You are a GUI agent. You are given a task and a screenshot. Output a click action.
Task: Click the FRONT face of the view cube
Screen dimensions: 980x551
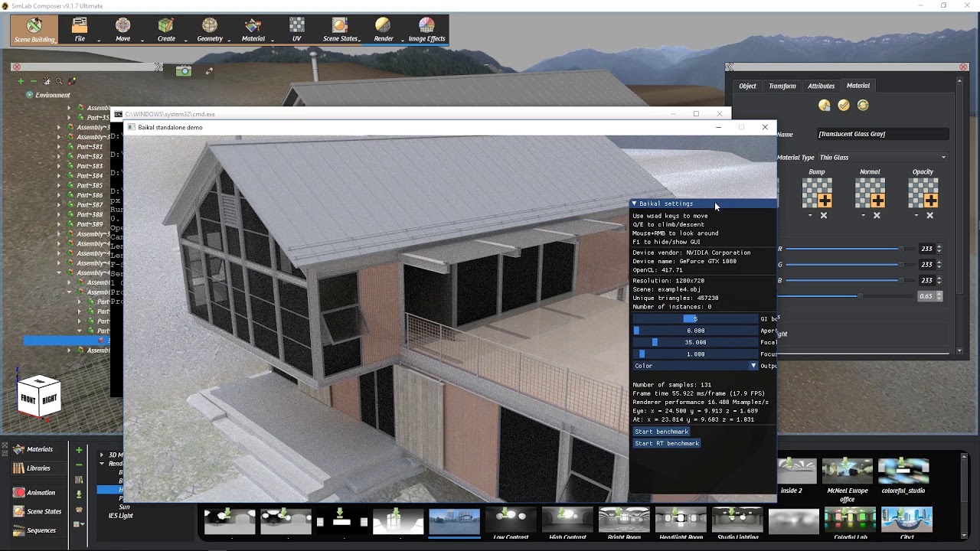coord(28,399)
